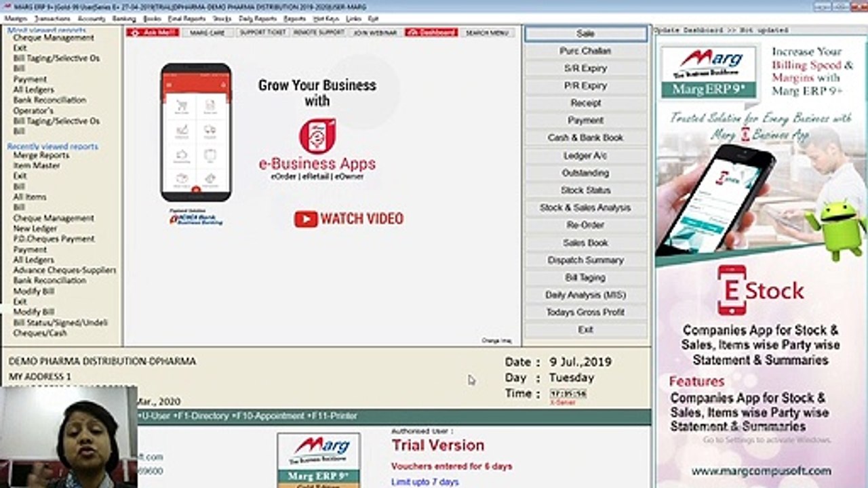Image resolution: width=868 pixels, height=488 pixels.
Task: Open Ledger A/c
Action: pyautogui.click(x=586, y=155)
